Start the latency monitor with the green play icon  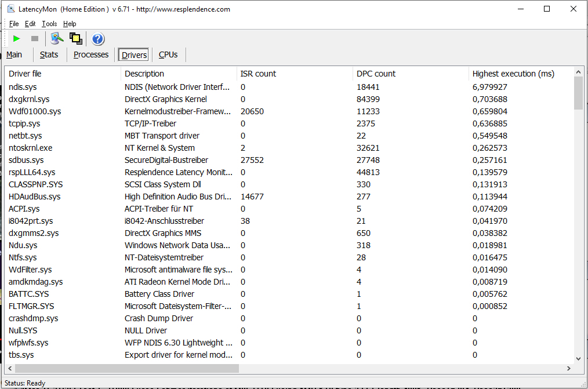(x=16, y=39)
